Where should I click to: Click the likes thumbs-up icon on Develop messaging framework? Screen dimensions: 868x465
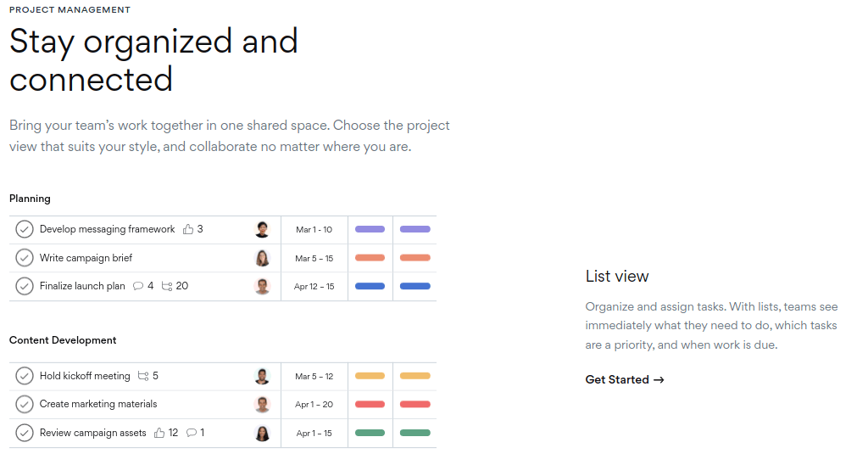pos(188,229)
